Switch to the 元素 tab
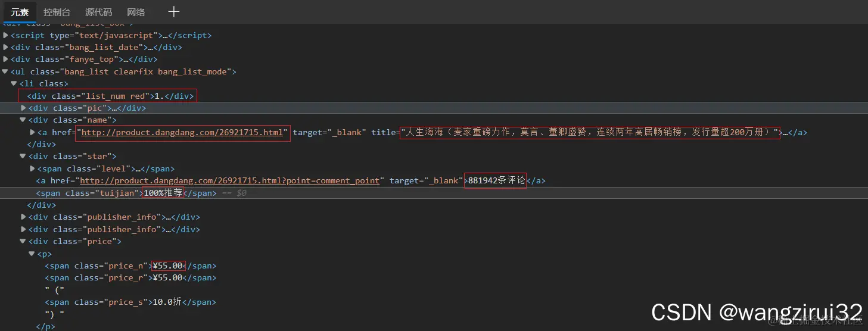The width and height of the screenshot is (868, 331). pyautogui.click(x=20, y=12)
